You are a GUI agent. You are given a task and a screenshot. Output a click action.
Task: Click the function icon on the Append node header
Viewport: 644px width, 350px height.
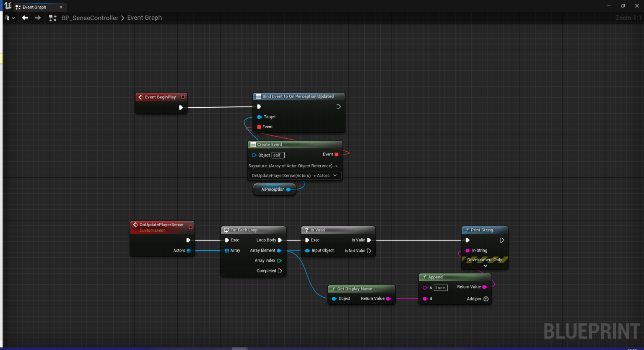click(424, 277)
